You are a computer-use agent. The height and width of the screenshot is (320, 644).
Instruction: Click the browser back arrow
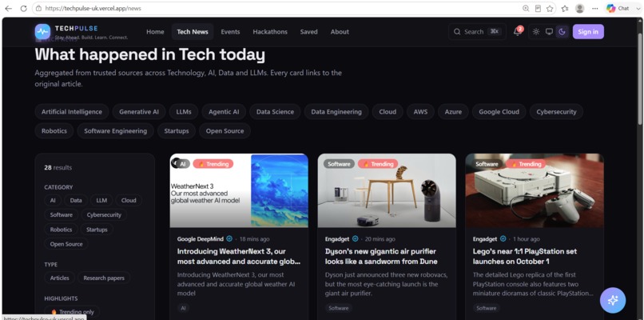point(8,8)
